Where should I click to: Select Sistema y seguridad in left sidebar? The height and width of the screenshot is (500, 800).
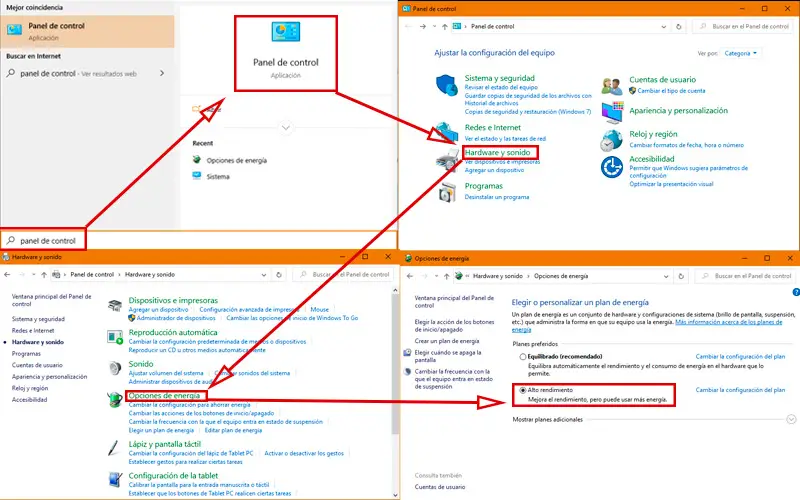[38, 319]
